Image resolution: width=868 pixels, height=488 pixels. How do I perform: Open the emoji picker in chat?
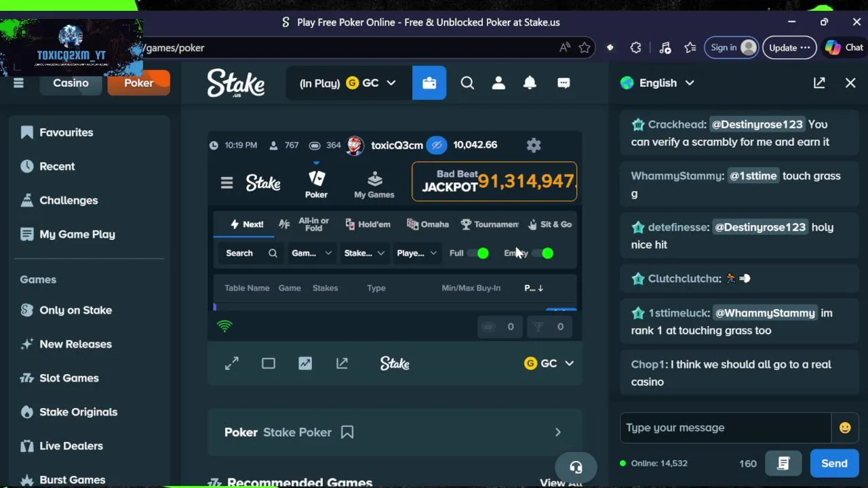845,428
